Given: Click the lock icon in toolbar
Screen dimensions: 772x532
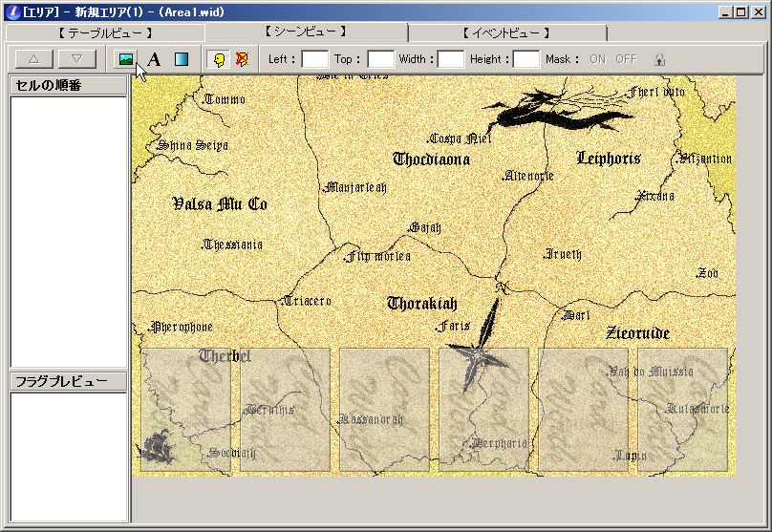Looking at the screenshot, I should pos(660,59).
